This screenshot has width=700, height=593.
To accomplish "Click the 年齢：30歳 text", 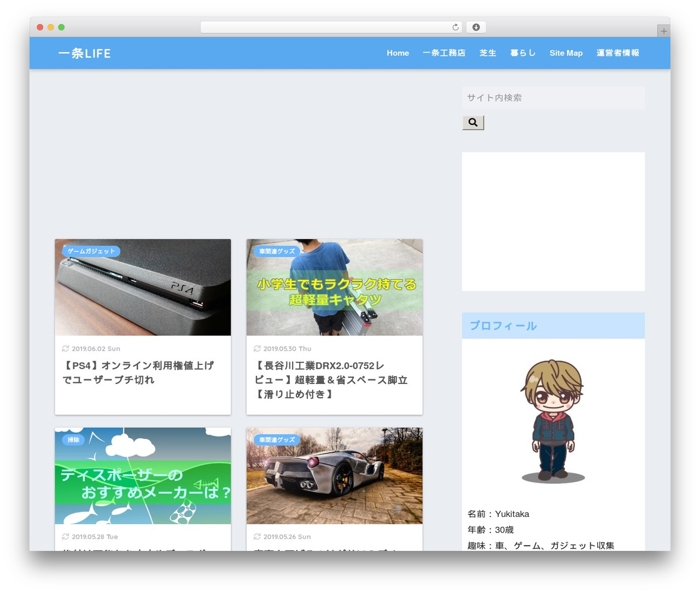I will 491,530.
